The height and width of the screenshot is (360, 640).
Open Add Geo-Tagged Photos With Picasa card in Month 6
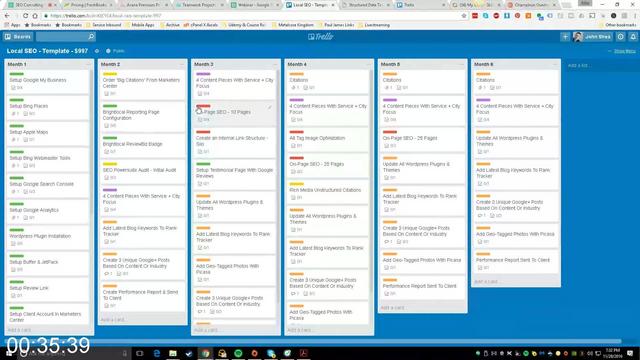point(515,237)
